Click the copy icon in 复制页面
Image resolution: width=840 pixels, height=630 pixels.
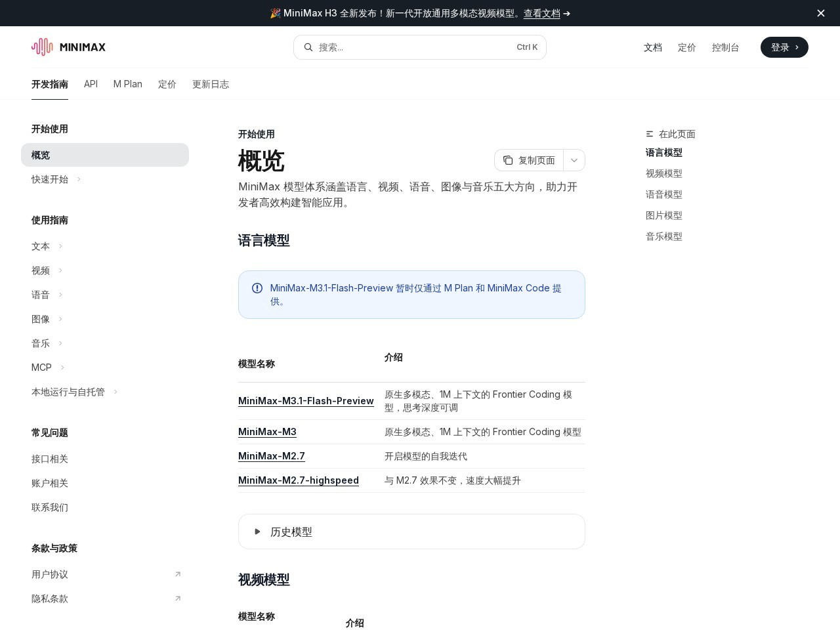click(x=508, y=160)
